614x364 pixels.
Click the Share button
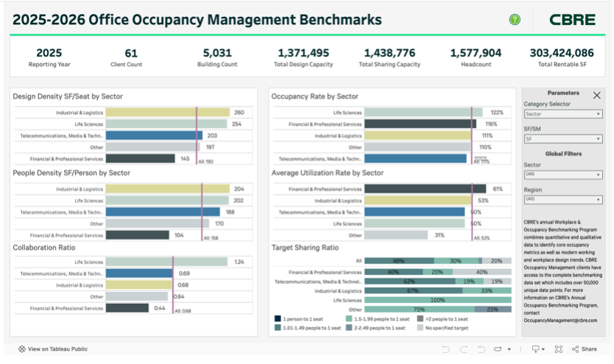[x=585, y=349]
